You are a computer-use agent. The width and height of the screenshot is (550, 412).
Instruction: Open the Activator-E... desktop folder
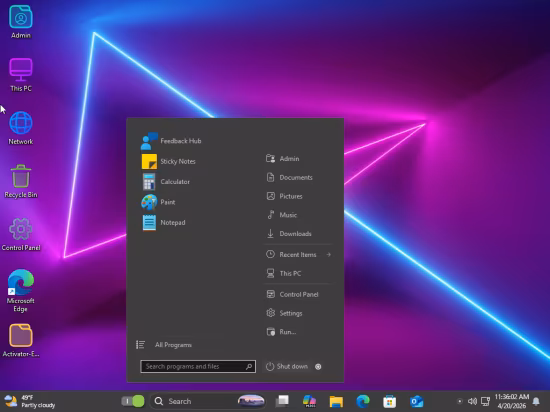click(x=21, y=340)
